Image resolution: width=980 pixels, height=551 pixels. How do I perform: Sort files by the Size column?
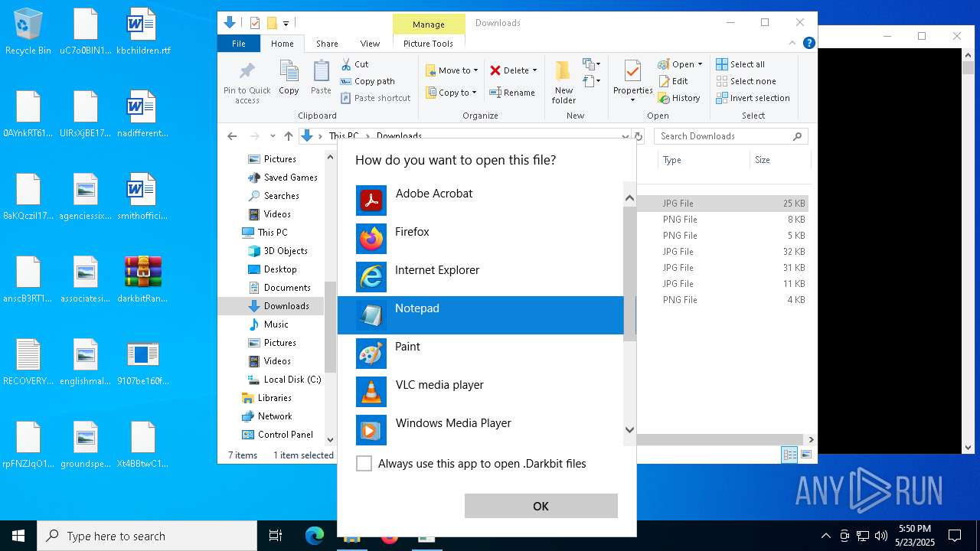tap(779, 160)
